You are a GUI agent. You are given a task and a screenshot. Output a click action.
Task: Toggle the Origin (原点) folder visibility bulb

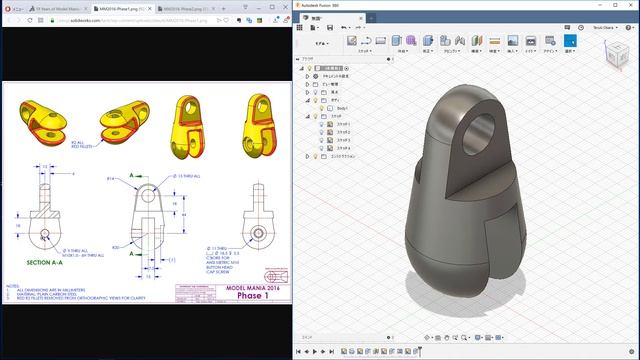pyautogui.click(x=315, y=92)
